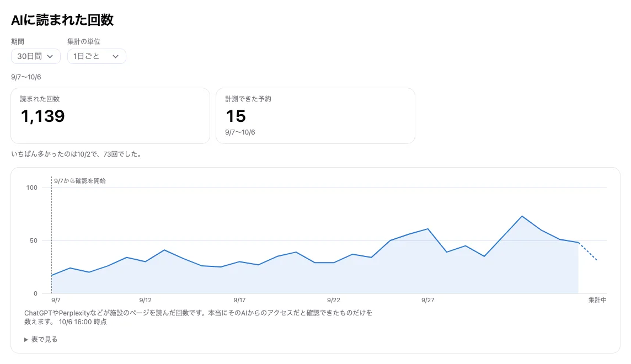Click the chart annotation 9/7から確認を開始
This screenshot has height=364, width=631.
pyautogui.click(x=79, y=181)
